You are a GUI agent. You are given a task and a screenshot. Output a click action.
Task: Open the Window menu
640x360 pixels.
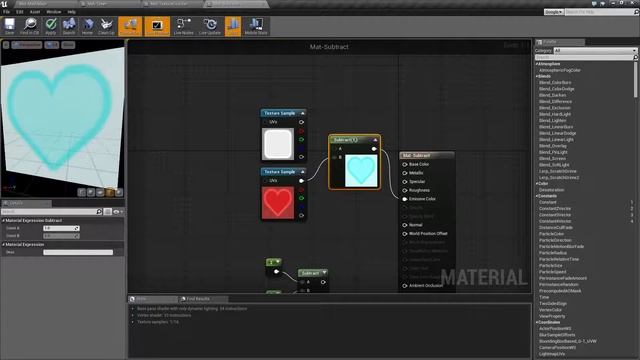tap(53, 12)
